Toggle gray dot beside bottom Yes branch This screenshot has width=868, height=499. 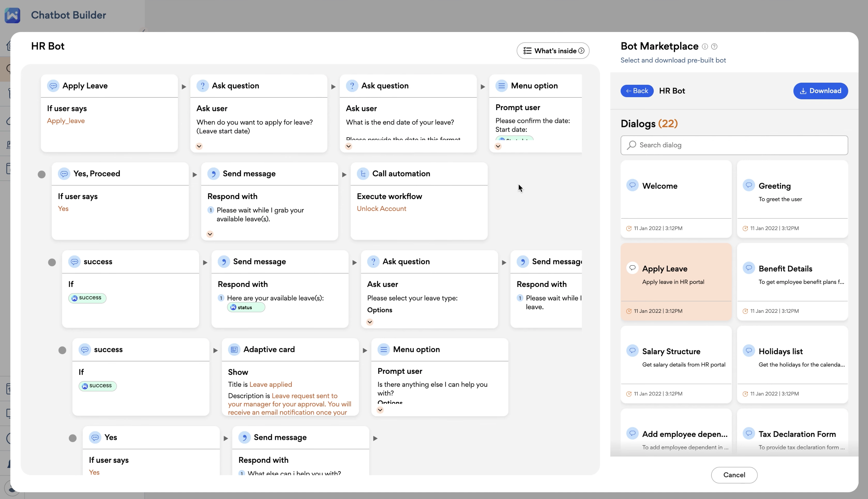pyautogui.click(x=73, y=438)
